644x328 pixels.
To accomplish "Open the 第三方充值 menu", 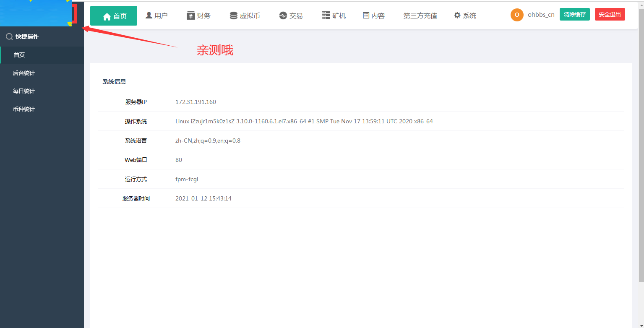I will pos(420,16).
